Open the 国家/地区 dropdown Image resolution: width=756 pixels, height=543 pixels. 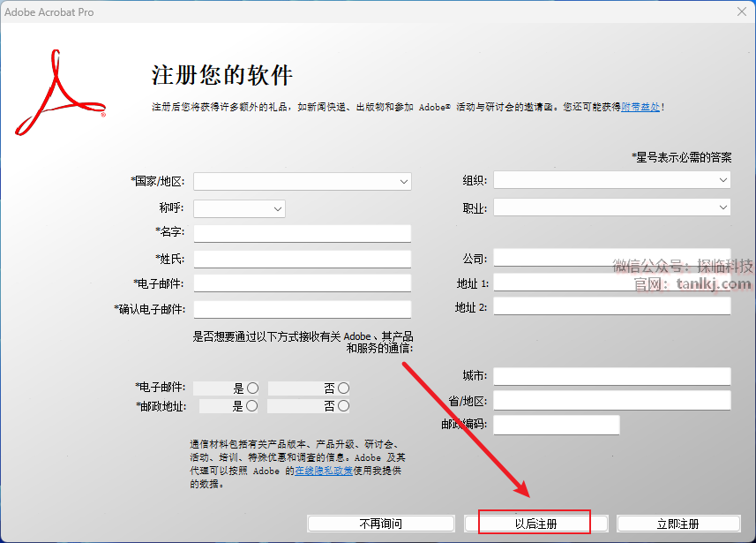click(303, 182)
